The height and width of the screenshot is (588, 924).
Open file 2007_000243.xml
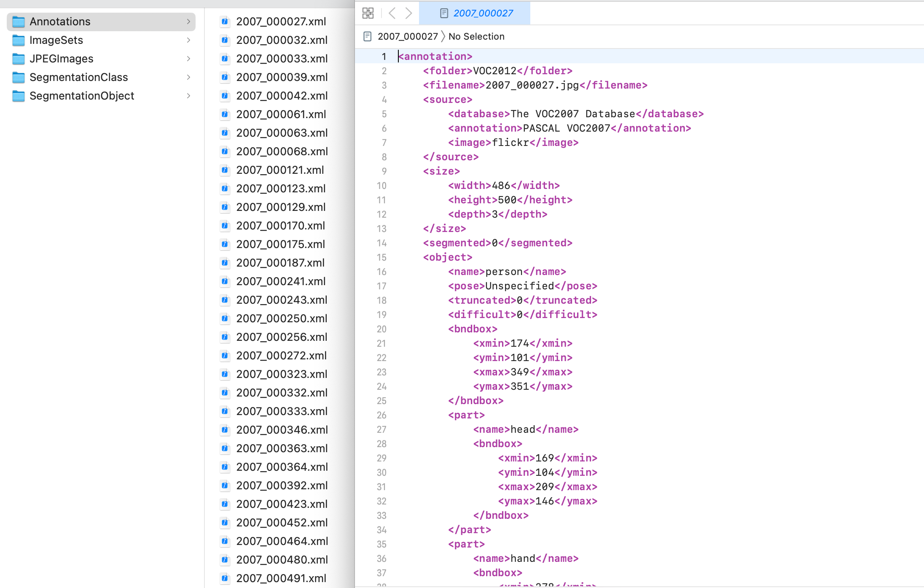pos(282,300)
